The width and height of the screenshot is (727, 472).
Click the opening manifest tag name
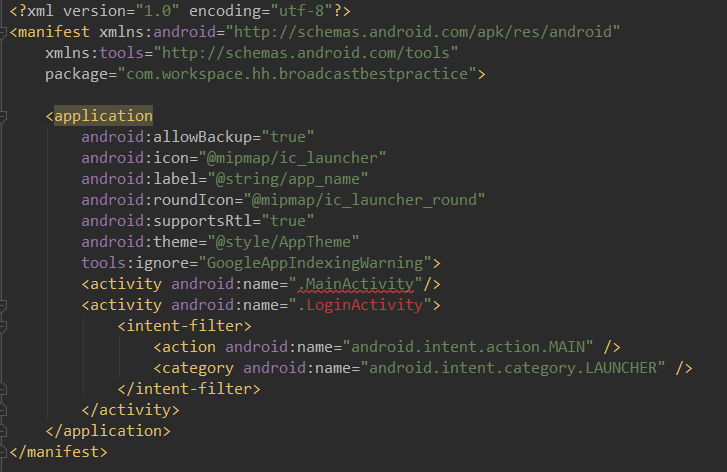[x=54, y=32]
